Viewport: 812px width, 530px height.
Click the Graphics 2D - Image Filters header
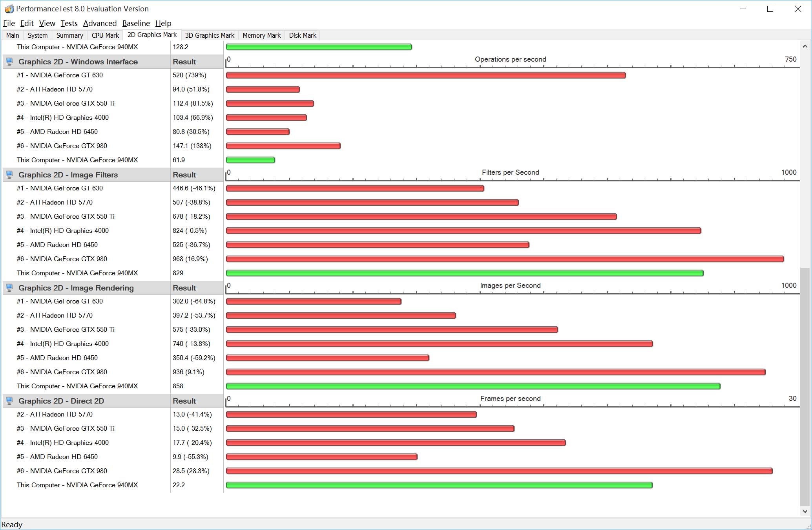[x=68, y=175]
